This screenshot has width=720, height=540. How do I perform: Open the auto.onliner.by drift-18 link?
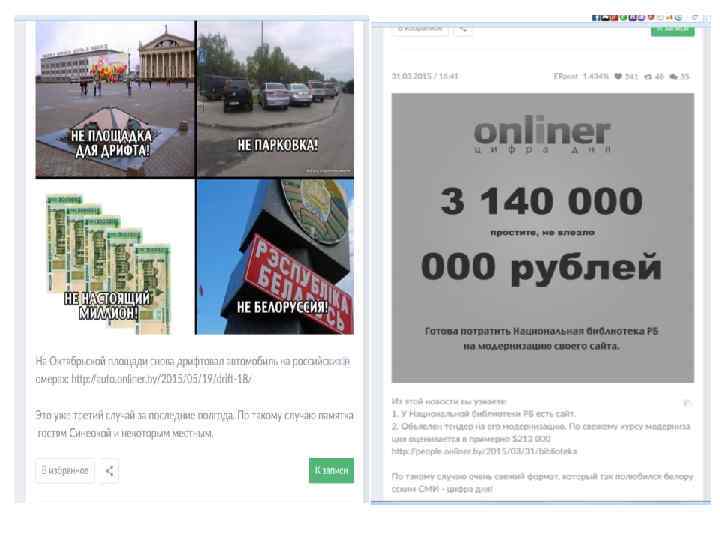pos(161,379)
